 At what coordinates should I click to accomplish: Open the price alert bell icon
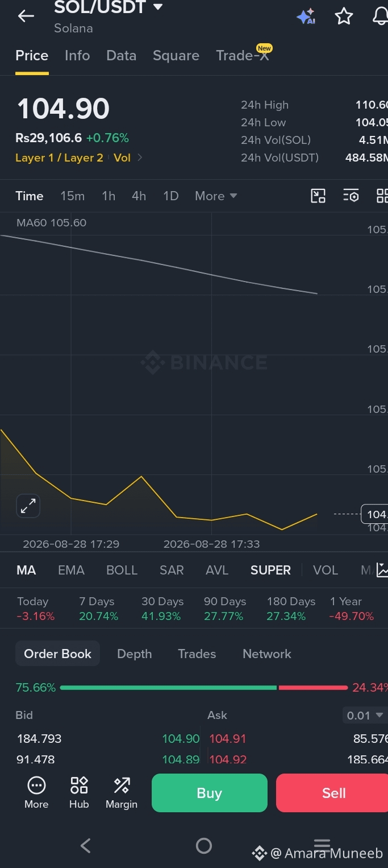point(381,16)
